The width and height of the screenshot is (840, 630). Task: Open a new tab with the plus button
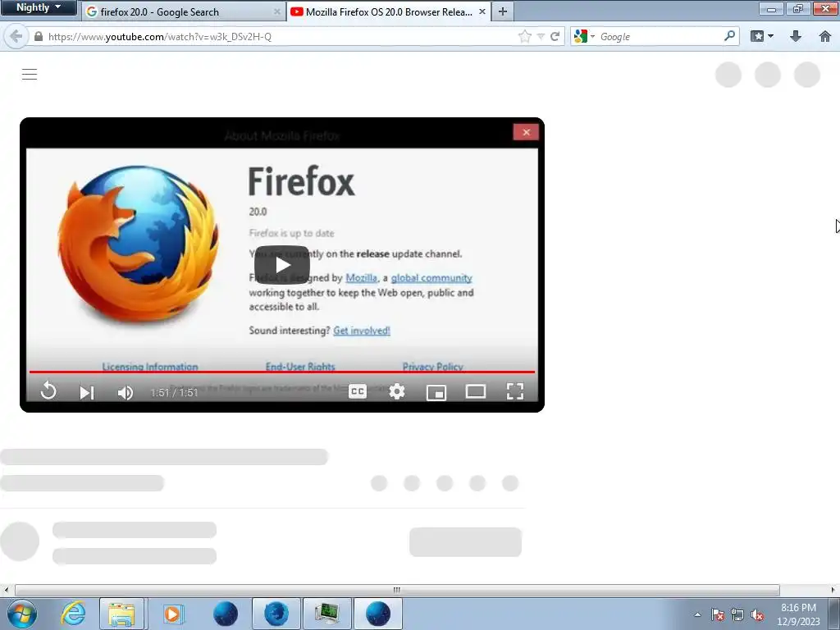503,11
